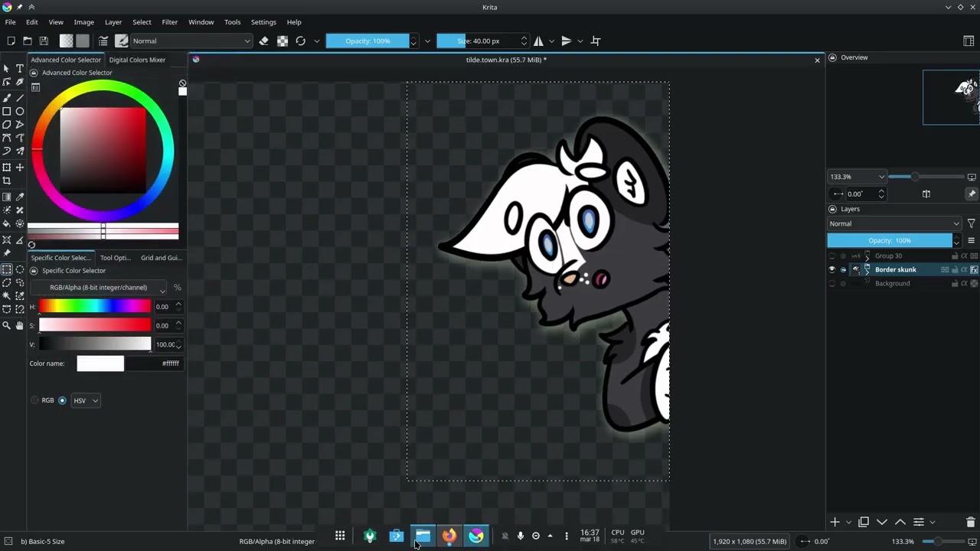Image resolution: width=980 pixels, height=551 pixels.
Task: Open the File menu
Action: [11, 22]
